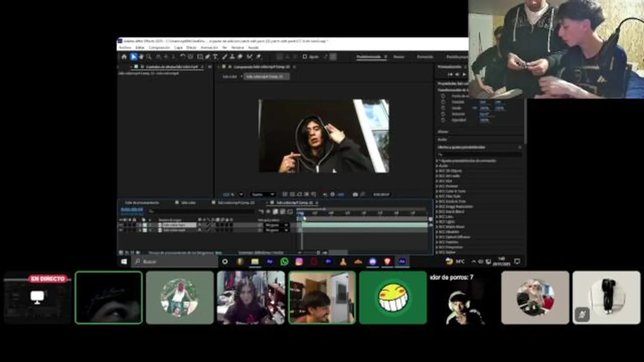Image resolution: width=644 pixels, height=362 pixels.
Task: Open the EN DIRECTO stream thumbnail
Action: (x=37, y=297)
